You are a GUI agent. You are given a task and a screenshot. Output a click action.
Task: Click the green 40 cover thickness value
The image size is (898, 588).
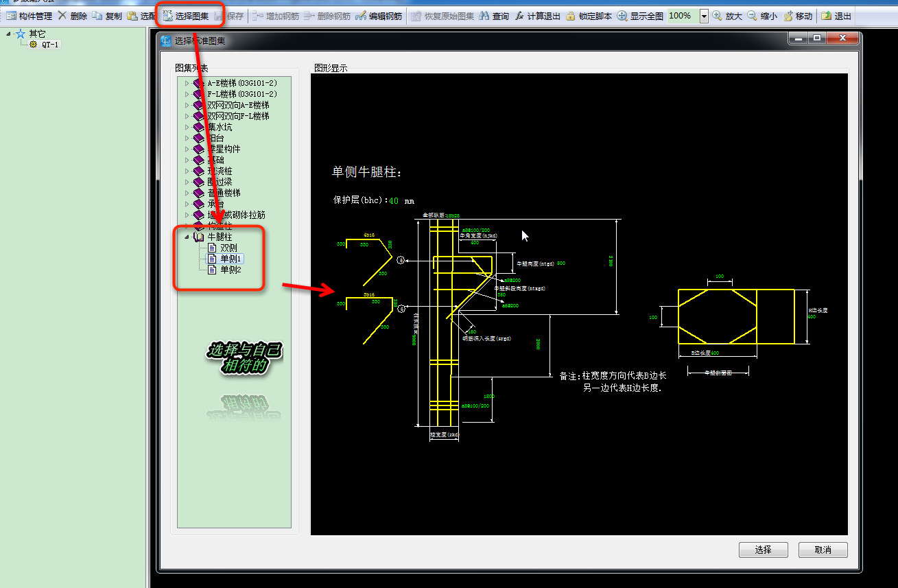click(394, 201)
